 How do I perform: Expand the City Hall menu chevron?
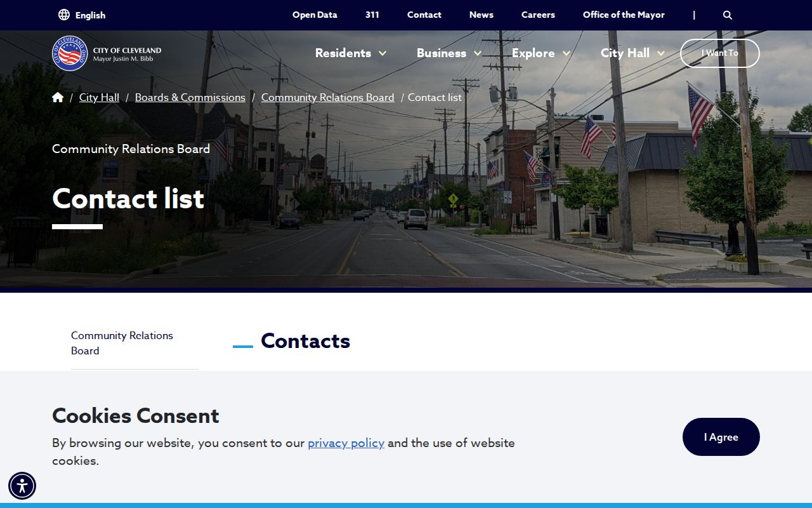661,53
